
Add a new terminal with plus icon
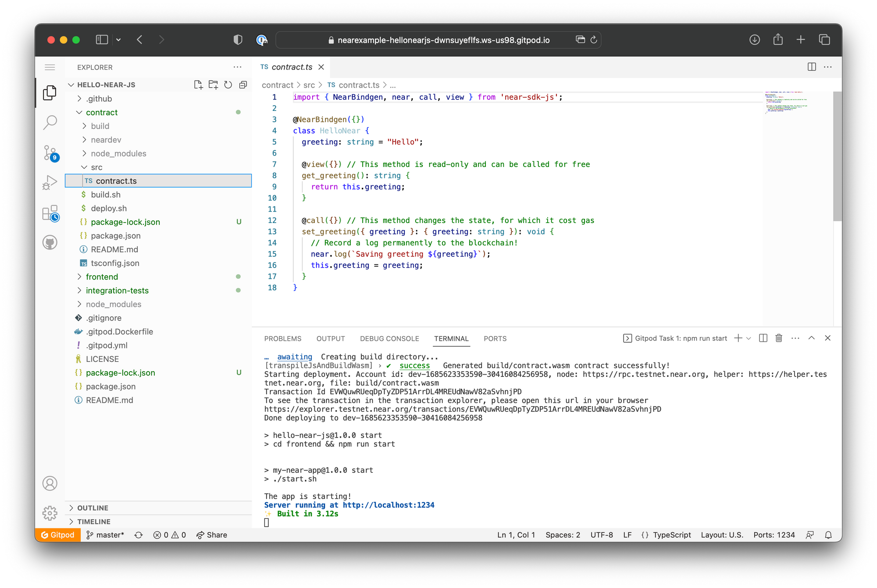tap(738, 338)
